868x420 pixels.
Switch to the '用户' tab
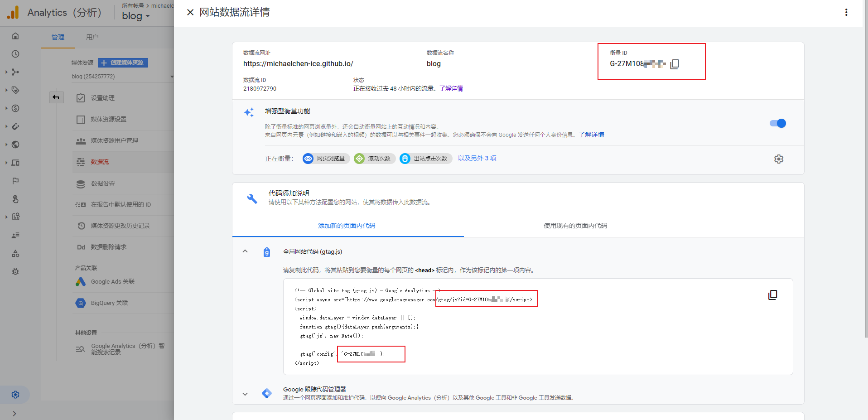(92, 37)
